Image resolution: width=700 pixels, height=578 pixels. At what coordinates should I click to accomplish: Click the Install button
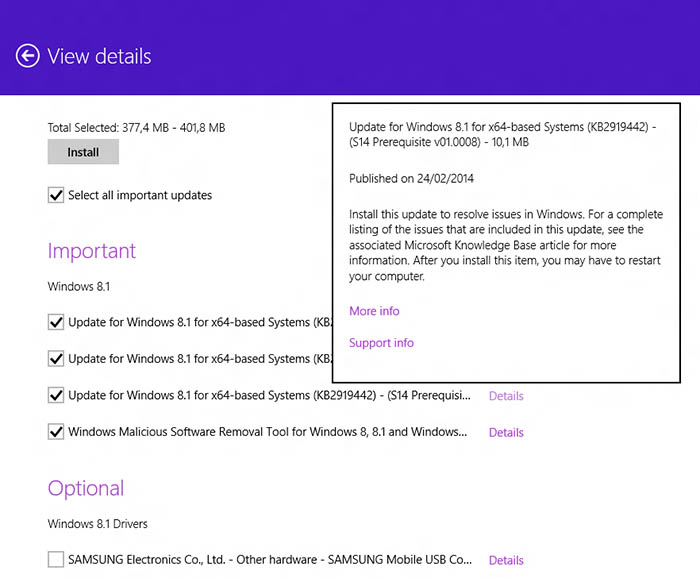pyautogui.click(x=83, y=152)
